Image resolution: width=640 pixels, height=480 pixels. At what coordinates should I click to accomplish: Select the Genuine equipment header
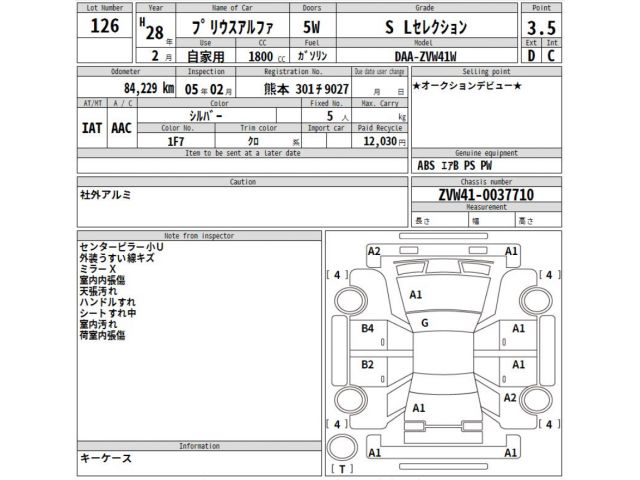486,153
